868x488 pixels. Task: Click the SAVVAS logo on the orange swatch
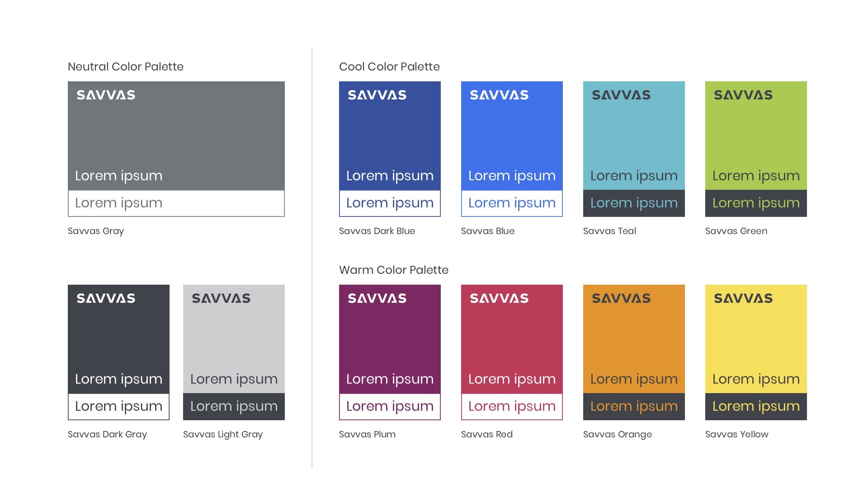(x=621, y=298)
